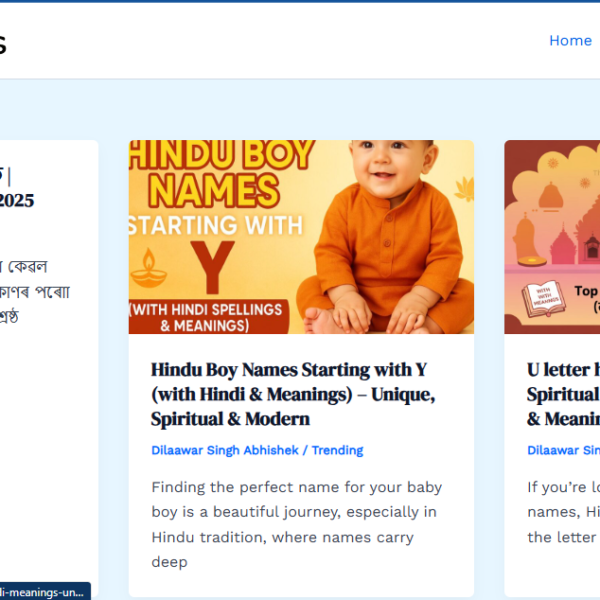This screenshot has width=600, height=600.
Task: Open article title Hindu Boy Names Starting with Y
Action: (x=293, y=394)
